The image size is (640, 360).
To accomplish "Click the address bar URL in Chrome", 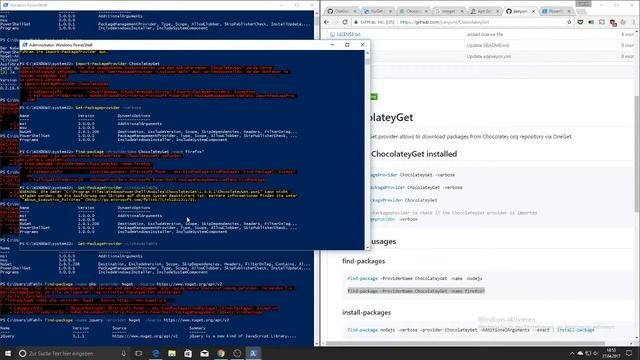I will pyautogui.click(x=444, y=22).
